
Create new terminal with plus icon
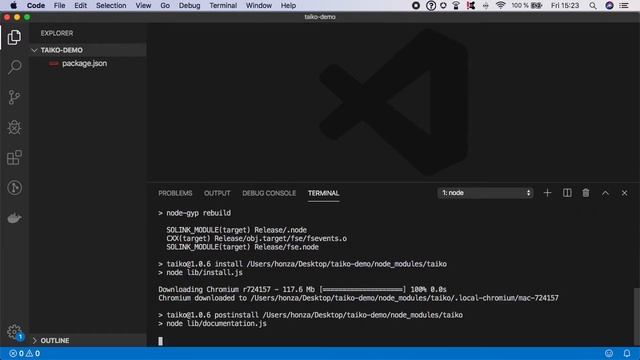pyautogui.click(x=547, y=193)
